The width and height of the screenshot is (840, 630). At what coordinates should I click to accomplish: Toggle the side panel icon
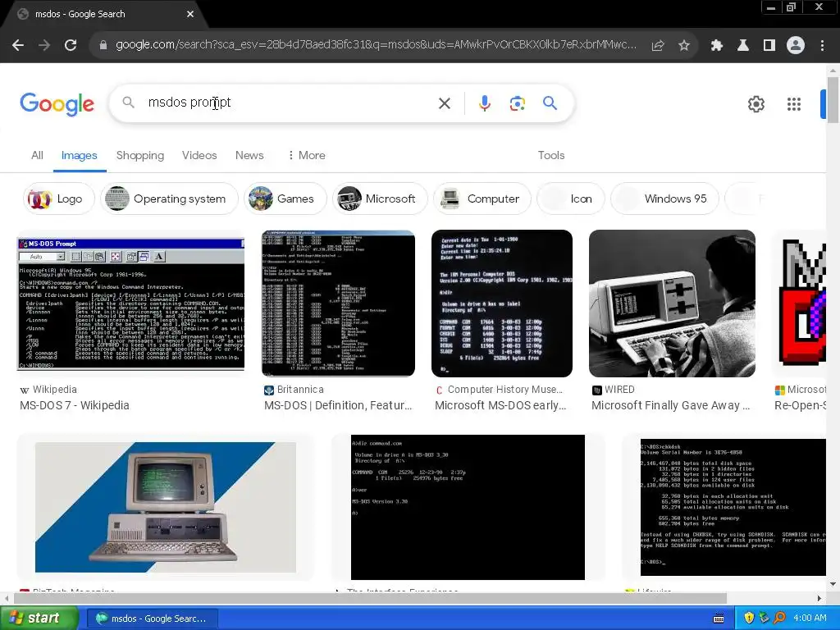pos(769,46)
